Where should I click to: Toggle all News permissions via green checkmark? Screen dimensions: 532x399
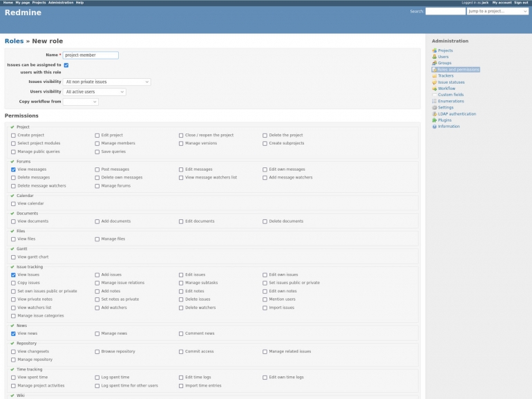(12, 326)
